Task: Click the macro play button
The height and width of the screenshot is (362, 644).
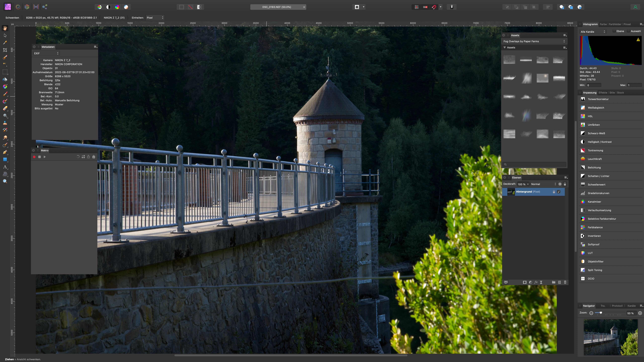Action: pos(45,157)
